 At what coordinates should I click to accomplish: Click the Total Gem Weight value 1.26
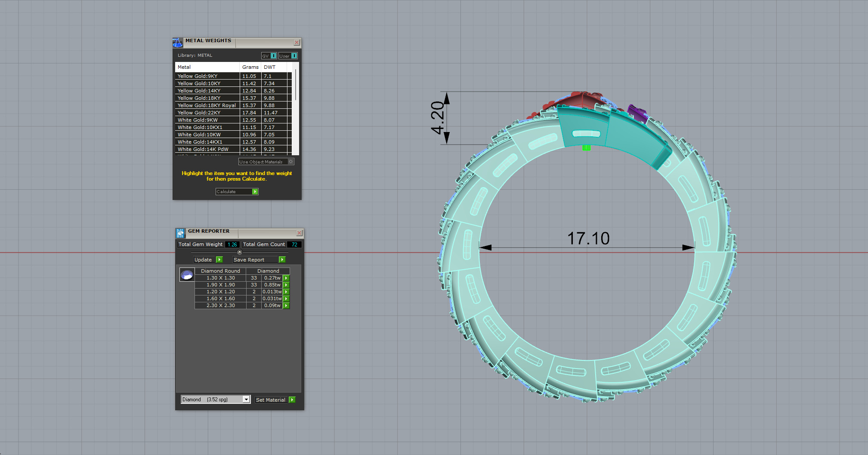pos(232,244)
